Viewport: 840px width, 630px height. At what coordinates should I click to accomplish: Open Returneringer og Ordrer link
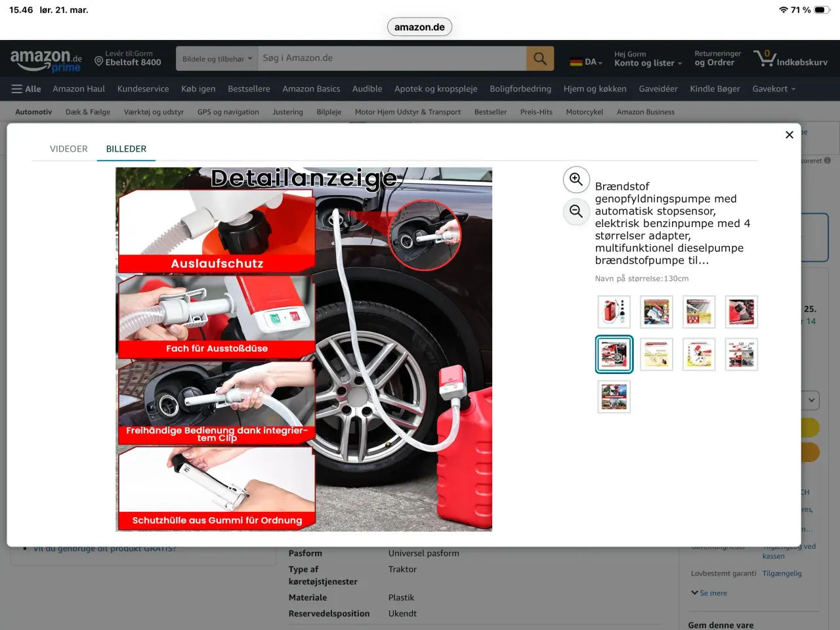coord(717,58)
